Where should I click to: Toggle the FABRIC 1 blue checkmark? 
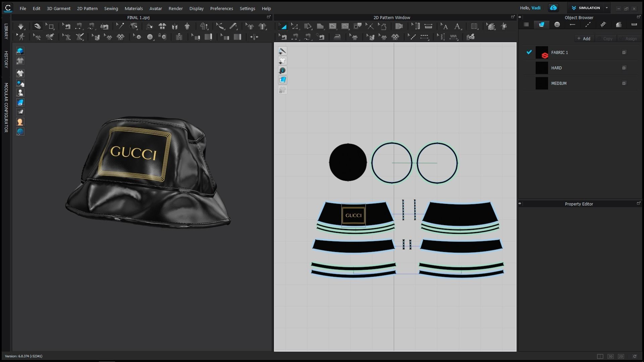pos(529,52)
